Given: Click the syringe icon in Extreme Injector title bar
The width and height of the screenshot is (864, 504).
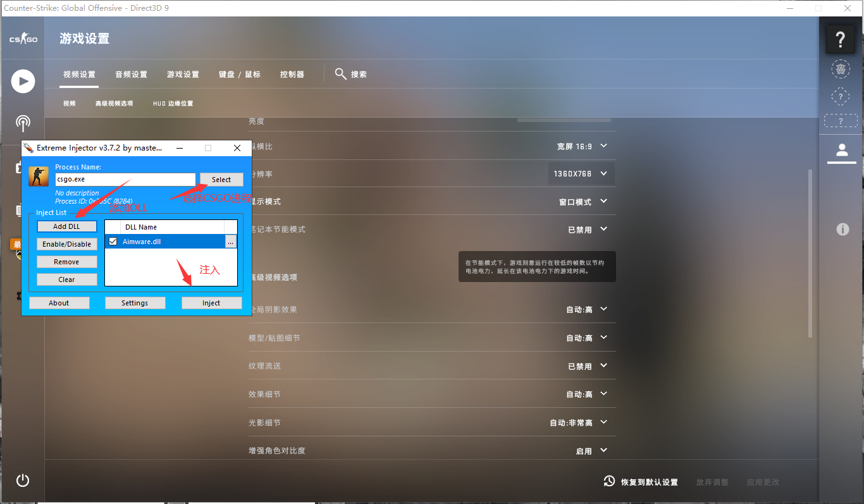Looking at the screenshot, I should [28, 148].
